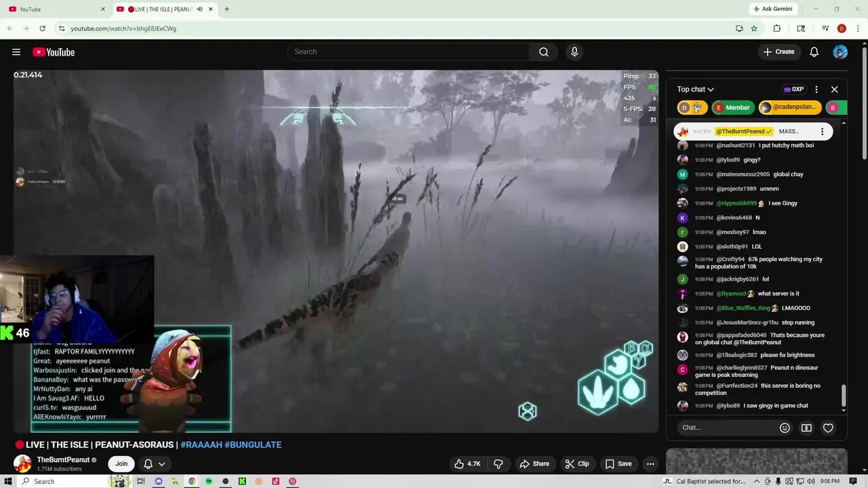The width and height of the screenshot is (868, 488).
Task: Click the #RAAAAH hashtag link
Action: click(201, 445)
